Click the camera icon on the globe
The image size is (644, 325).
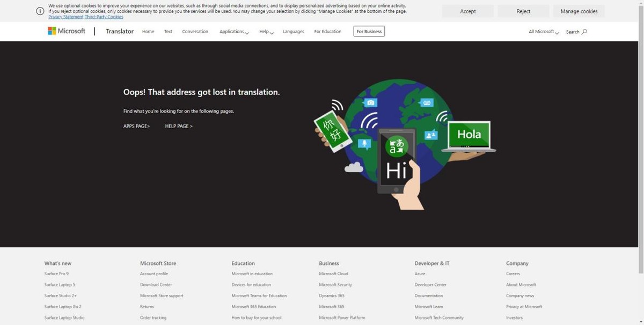[x=370, y=103]
